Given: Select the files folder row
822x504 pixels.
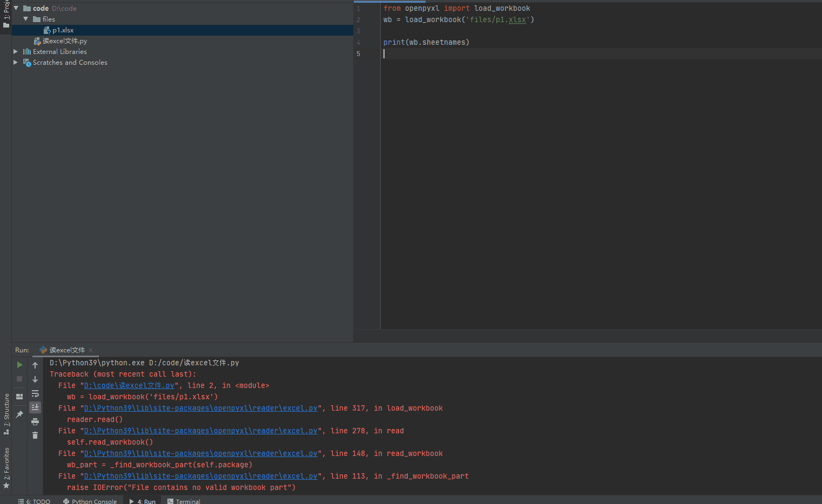Looking at the screenshot, I should click(x=183, y=19).
